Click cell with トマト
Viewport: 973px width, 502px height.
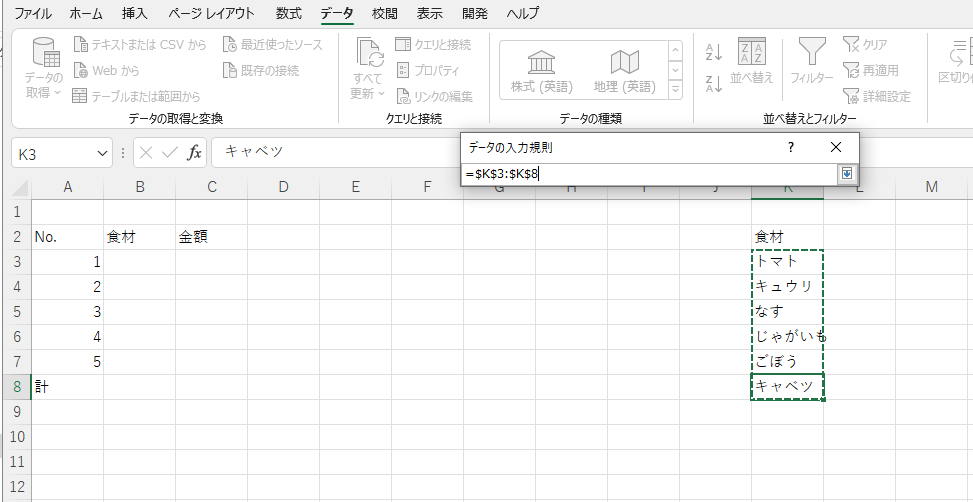click(x=787, y=261)
